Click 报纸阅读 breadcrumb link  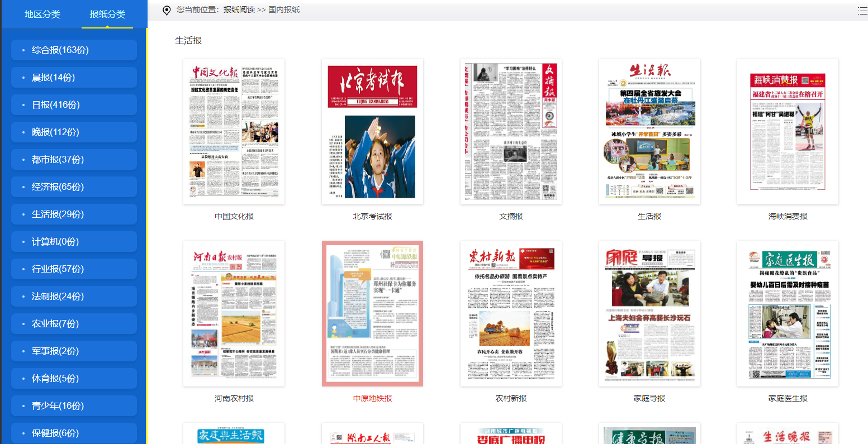point(239,10)
